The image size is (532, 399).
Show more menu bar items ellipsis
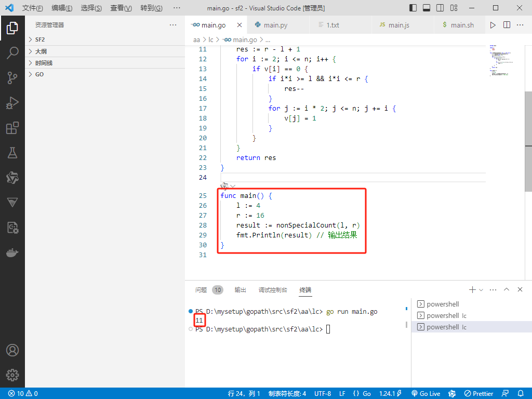tap(177, 8)
